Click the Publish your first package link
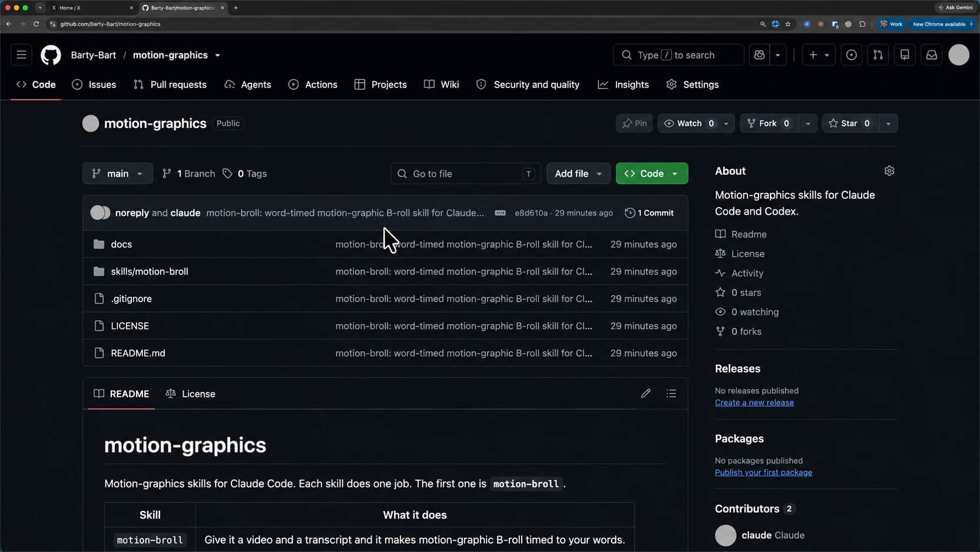The width and height of the screenshot is (980, 552). coord(764,472)
